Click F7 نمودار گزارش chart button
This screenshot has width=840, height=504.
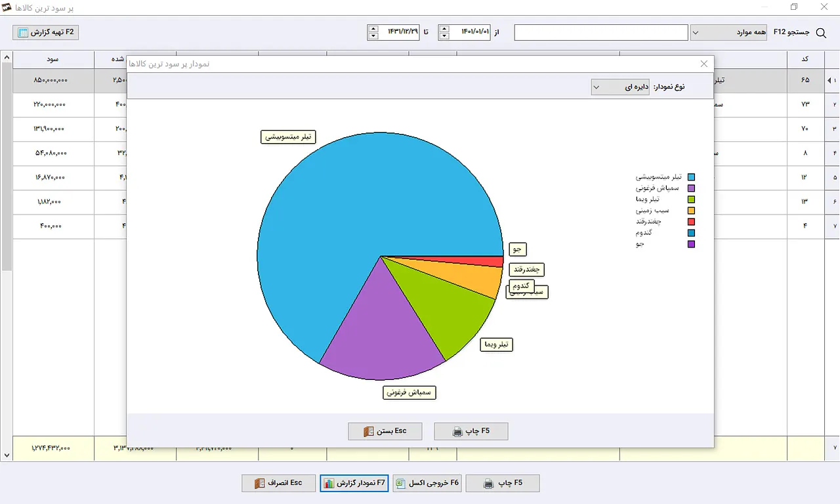pos(355,483)
